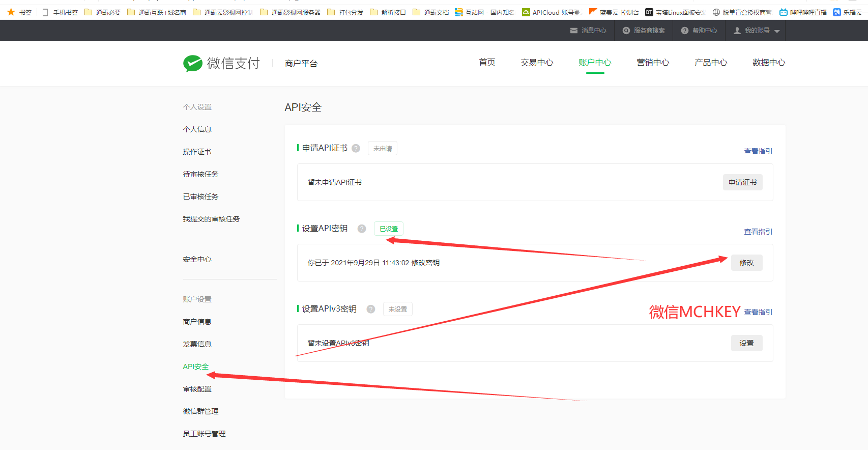Expand the 我的账号 account dropdown

point(757,31)
